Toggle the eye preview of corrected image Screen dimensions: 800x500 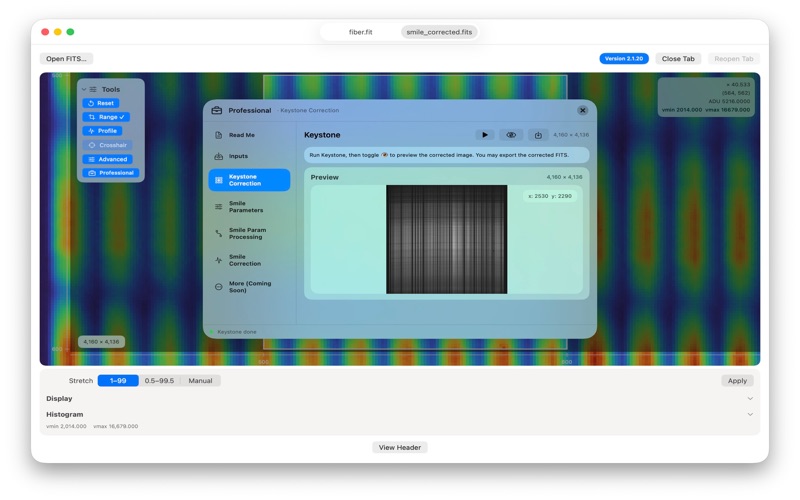(x=511, y=135)
